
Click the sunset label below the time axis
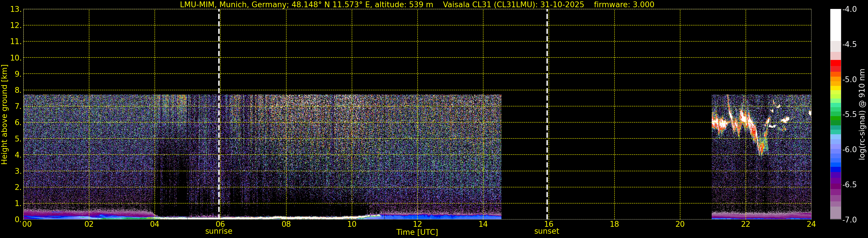tap(546, 231)
